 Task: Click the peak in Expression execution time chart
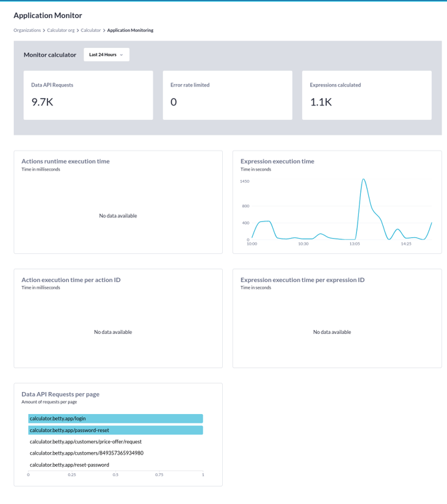click(x=364, y=179)
